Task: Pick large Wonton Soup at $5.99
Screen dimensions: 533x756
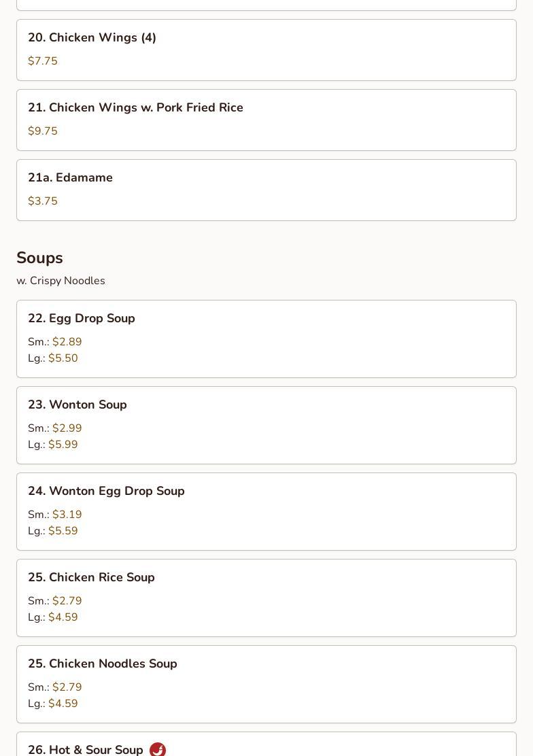Action: click(x=63, y=445)
